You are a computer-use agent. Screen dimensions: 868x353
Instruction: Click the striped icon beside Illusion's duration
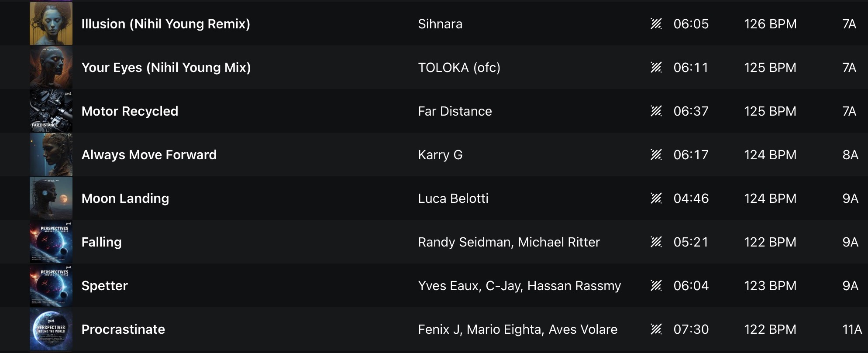(x=656, y=24)
